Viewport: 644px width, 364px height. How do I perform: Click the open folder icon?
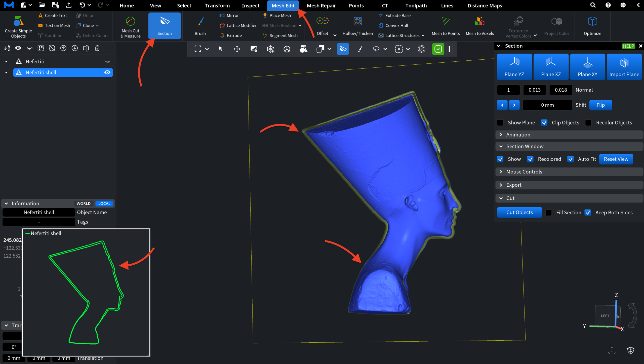tap(42, 5)
